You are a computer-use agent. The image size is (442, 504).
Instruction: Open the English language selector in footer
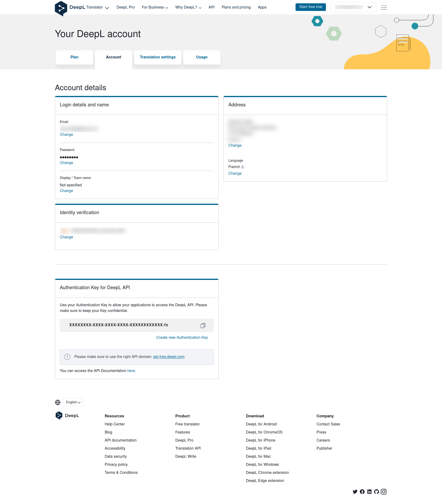point(73,402)
